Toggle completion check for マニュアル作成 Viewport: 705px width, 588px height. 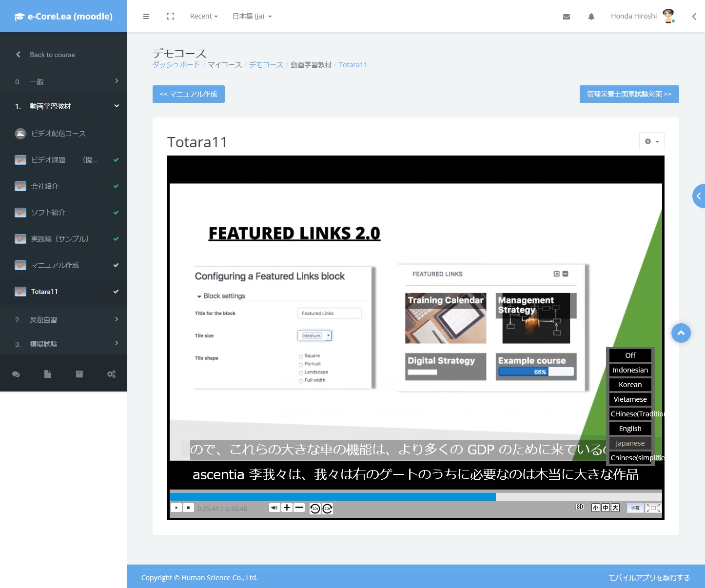[116, 265]
